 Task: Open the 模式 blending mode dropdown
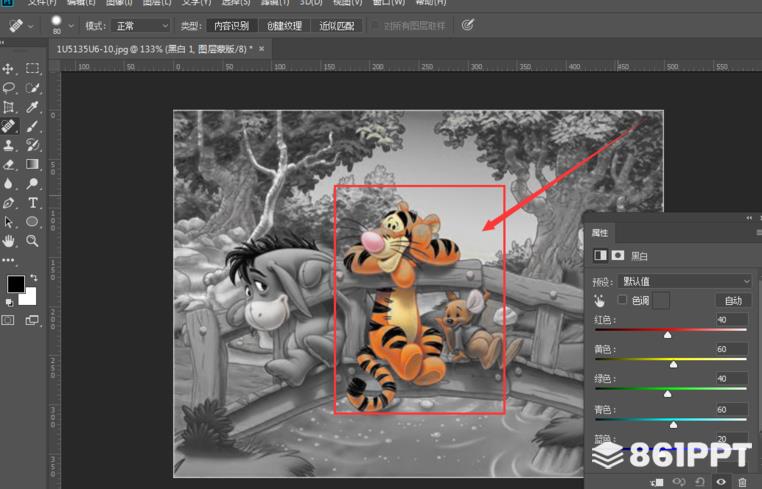point(140,26)
